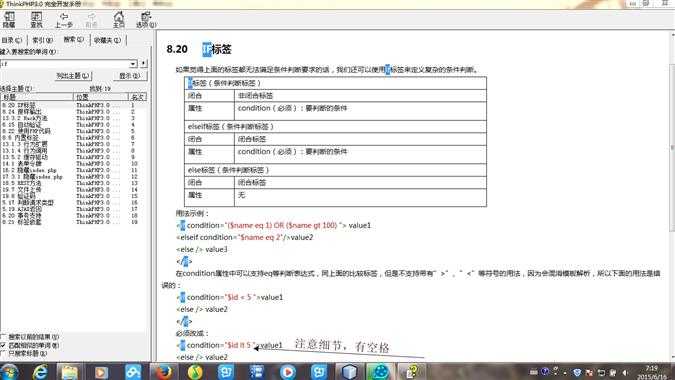Open the cube-shaped taskbar icon
Screen dimensions: 675x380
[x=349, y=372]
